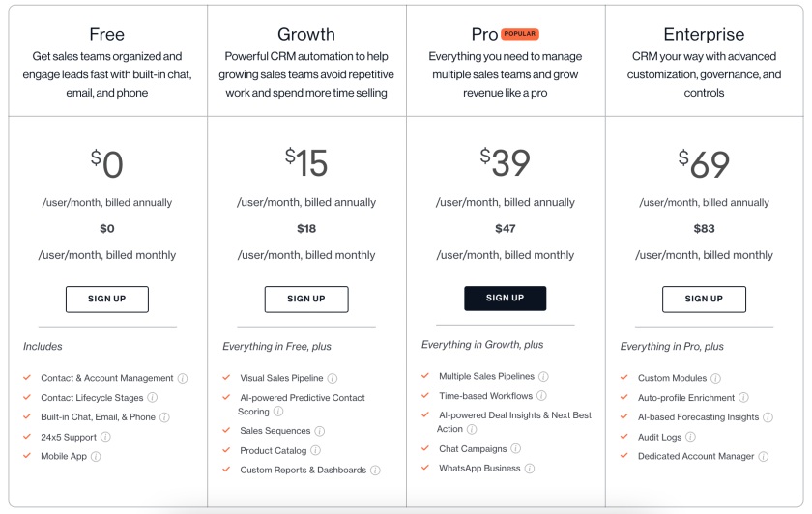This screenshot has height=514, width=812.
Task: Open info tooltip for Contact Lifecycle Stages
Action: [153, 397]
